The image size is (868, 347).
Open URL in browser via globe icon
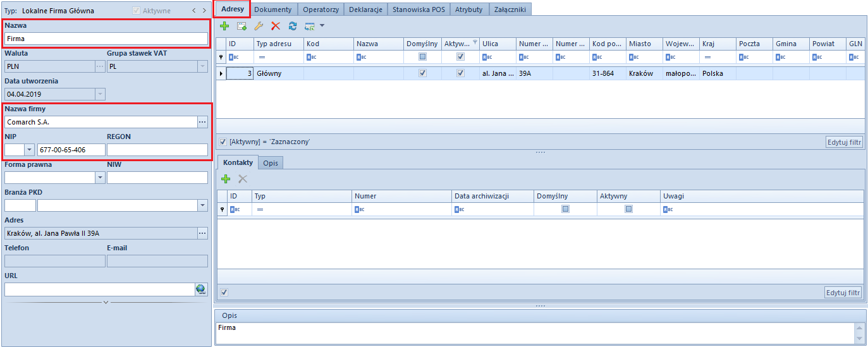pos(201,289)
